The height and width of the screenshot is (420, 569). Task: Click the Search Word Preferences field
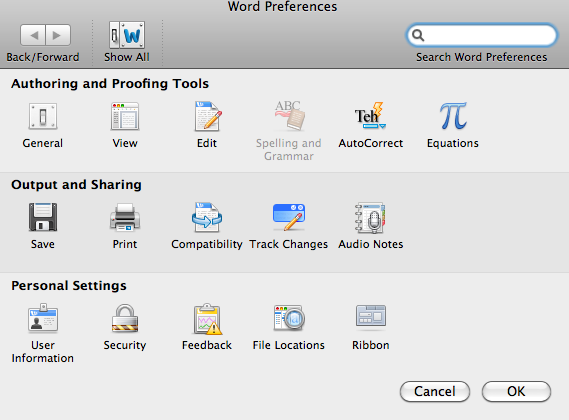pos(482,35)
